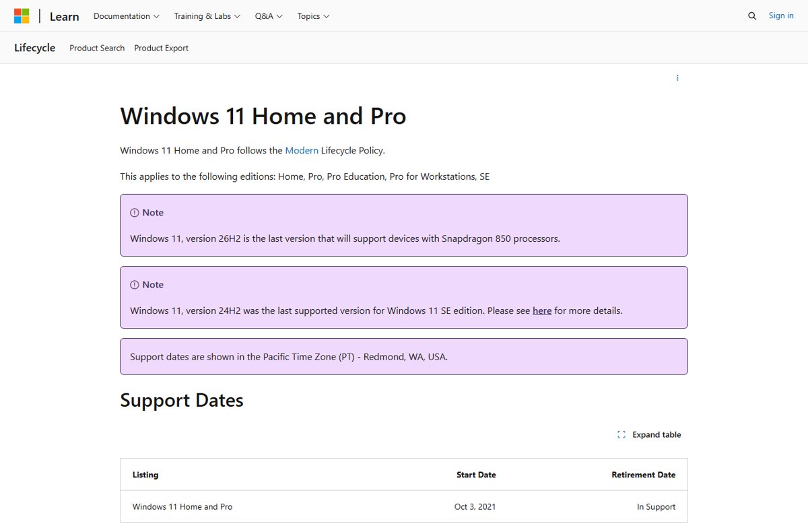Click the Expand table icon
808x532 pixels.
[621, 435]
